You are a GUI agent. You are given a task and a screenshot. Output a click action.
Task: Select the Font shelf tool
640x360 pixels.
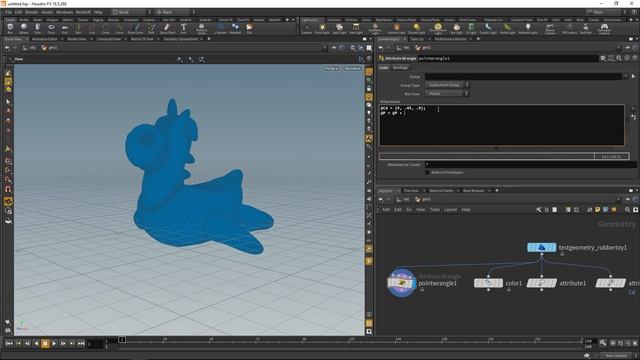click(x=183, y=29)
